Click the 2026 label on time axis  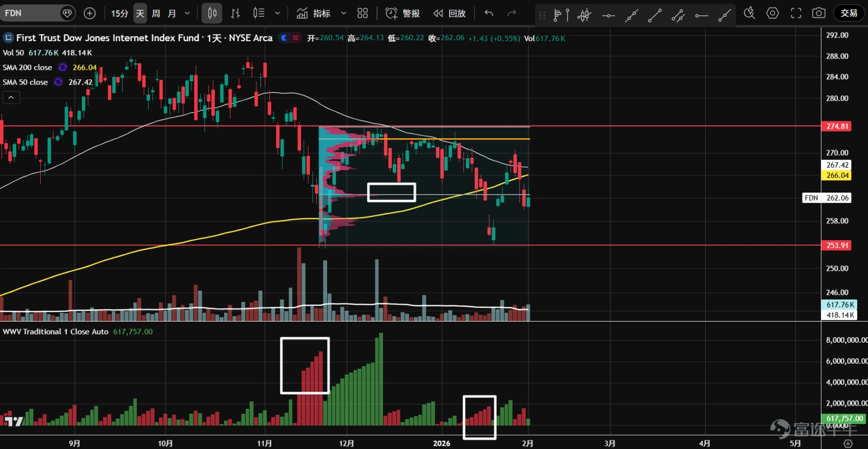442,443
